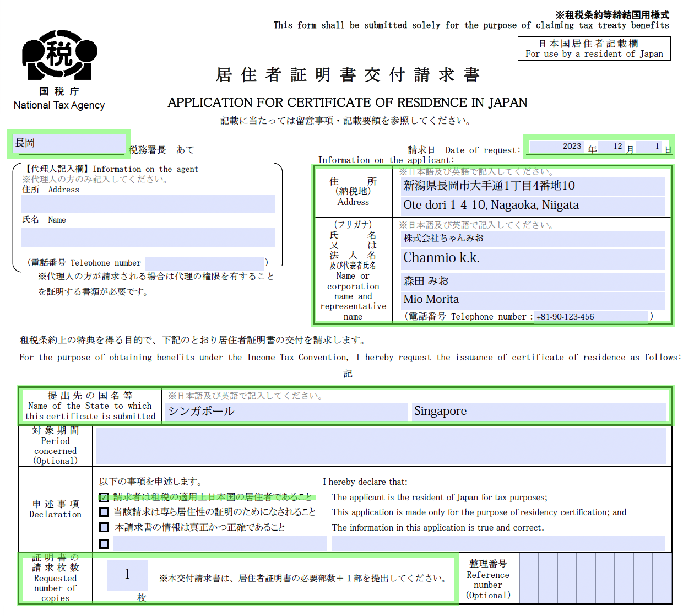The image size is (683, 616).
Task: Select the request year field 2023
Action: [556, 147]
